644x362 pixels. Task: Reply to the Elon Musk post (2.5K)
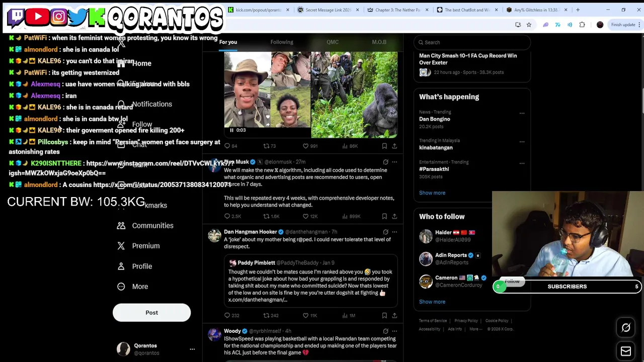click(x=232, y=216)
